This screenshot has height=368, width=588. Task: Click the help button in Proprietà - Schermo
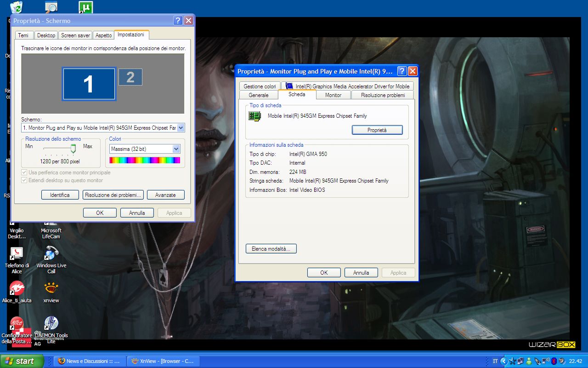coord(178,21)
